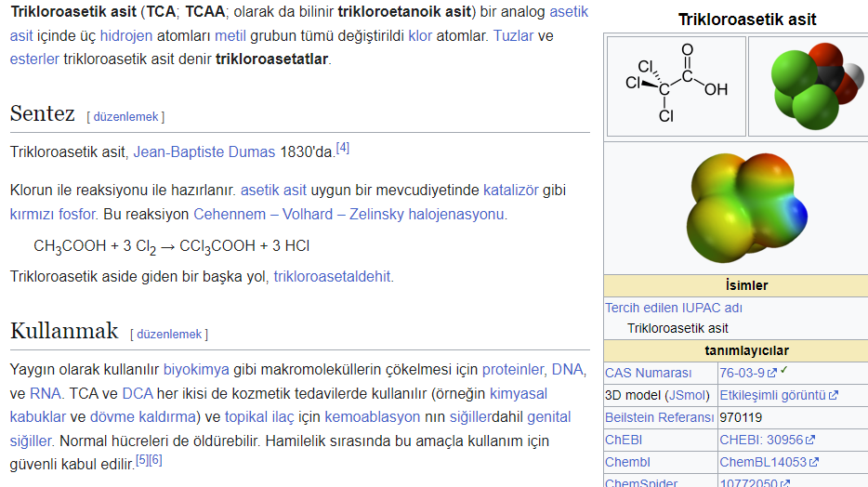Screen dimensions: 868x487
Task: Open the 'biyokimya' link
Action: point(196,370)
